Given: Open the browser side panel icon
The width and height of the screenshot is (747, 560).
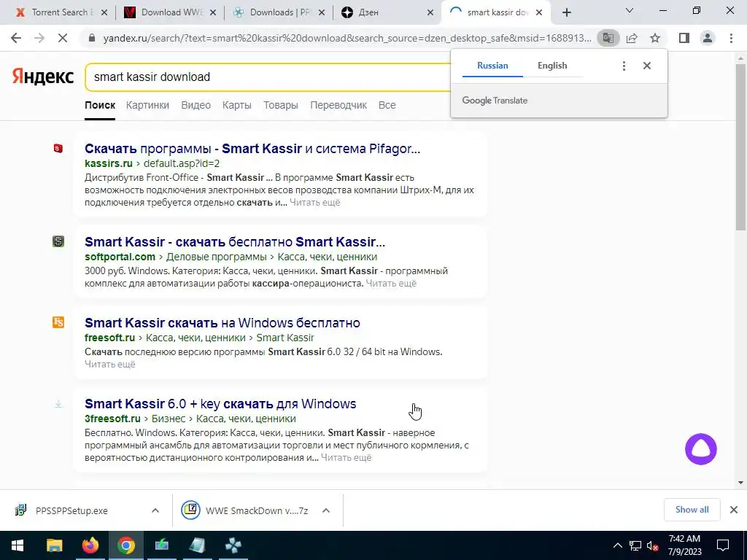Looking at the screenshot, I should point(684,38).
